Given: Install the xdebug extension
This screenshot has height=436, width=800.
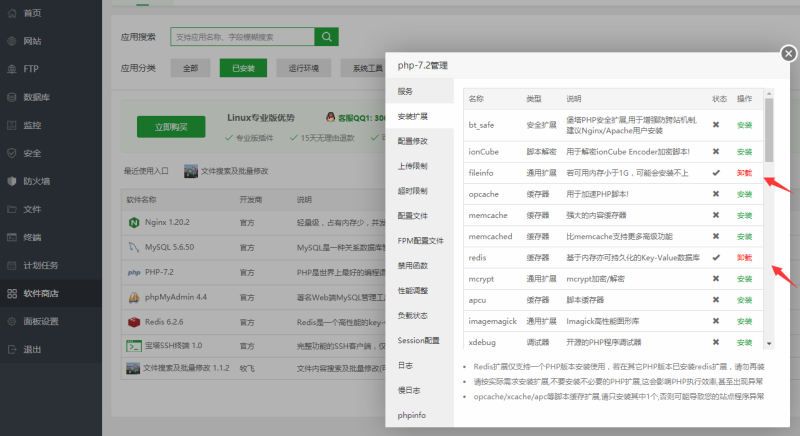Looking at the screenshot, I should (744, 342).
